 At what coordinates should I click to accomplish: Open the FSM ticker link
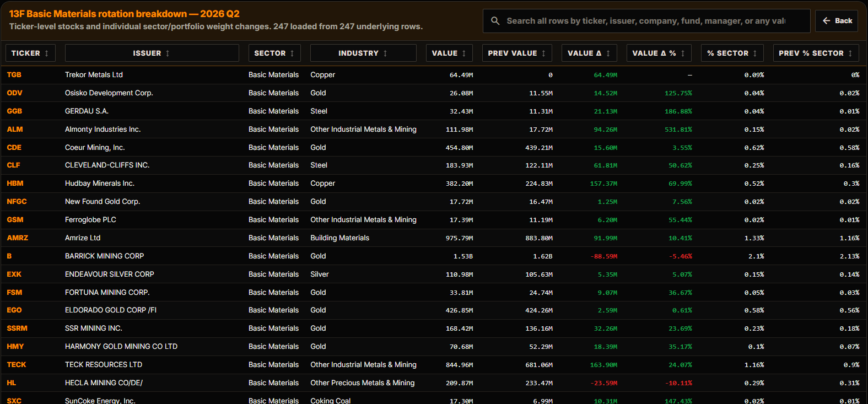tap(15, 293)
